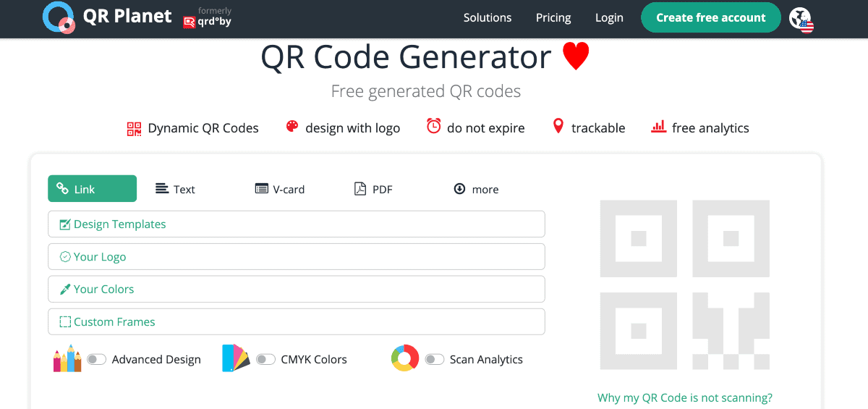Image resolution: width=868 pixels, height=409 pixels.
Task: Click the do not expire clock icon
Action: (433, 127)
